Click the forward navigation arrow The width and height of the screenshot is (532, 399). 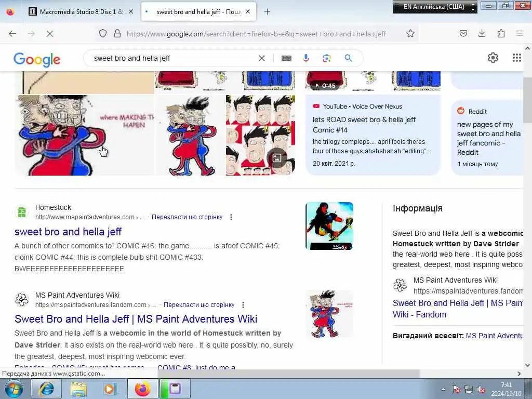point(31,34)
